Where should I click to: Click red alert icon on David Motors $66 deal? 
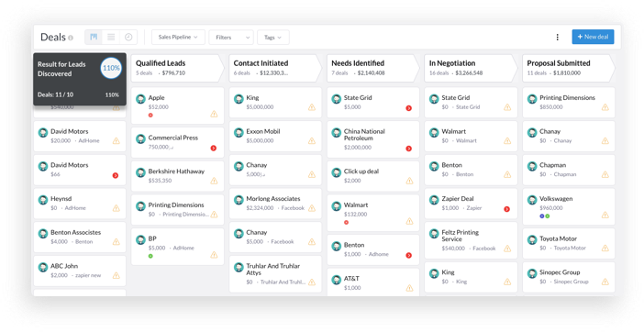[116, 176]
